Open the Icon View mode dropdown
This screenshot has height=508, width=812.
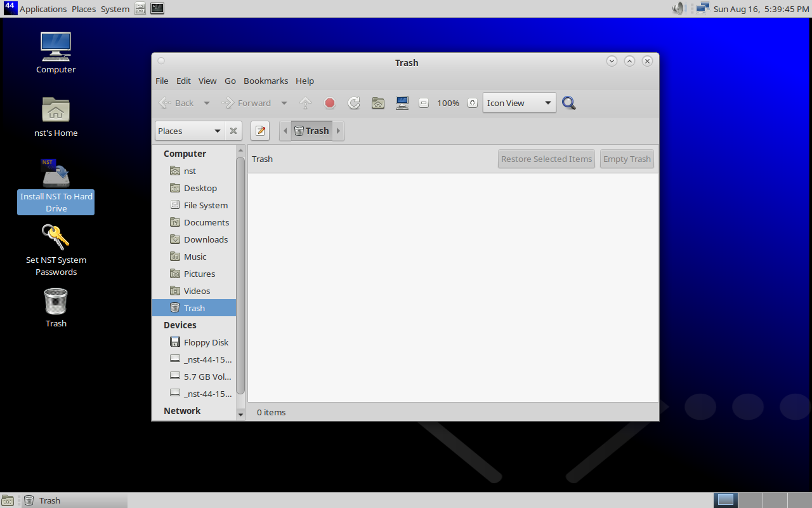[520, 103]
